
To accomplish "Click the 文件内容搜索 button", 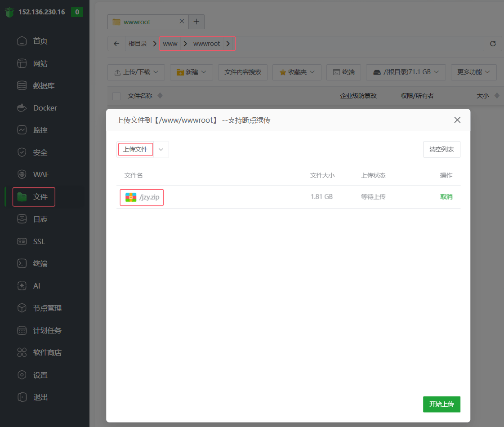I will (243, 72).
